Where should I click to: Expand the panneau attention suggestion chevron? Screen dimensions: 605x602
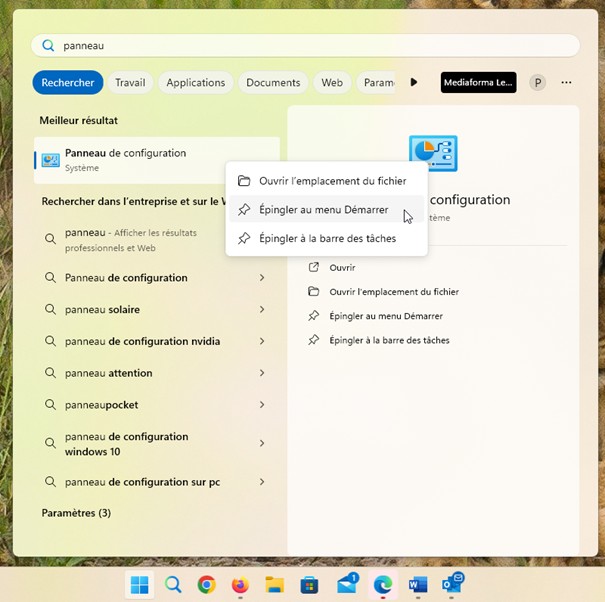[262, 373]
